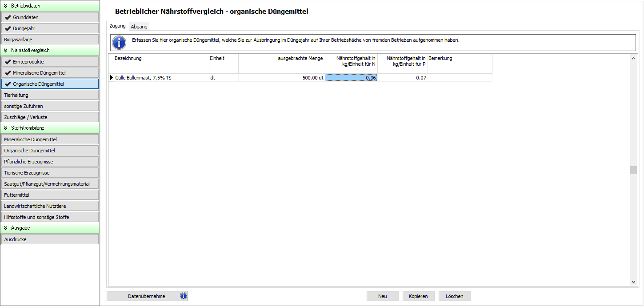
Task: Delete entry with the Löschen button
Action: [455, 296]
